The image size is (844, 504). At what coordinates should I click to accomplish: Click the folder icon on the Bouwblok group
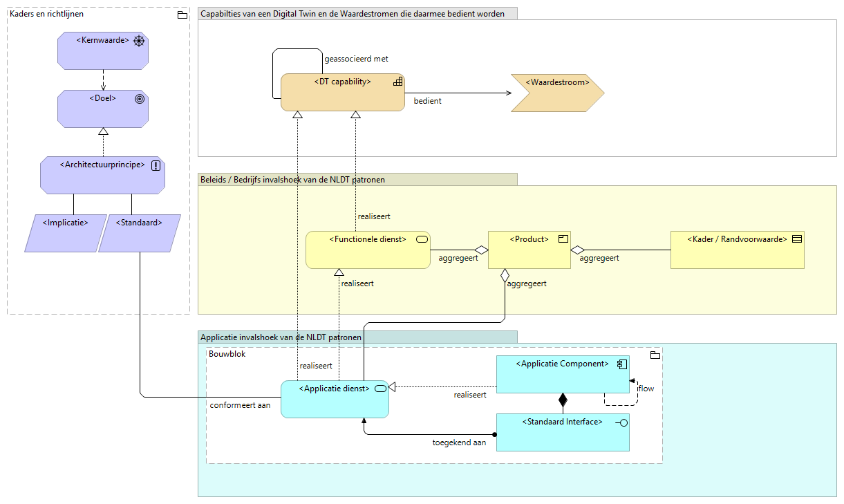coord(654,354)
